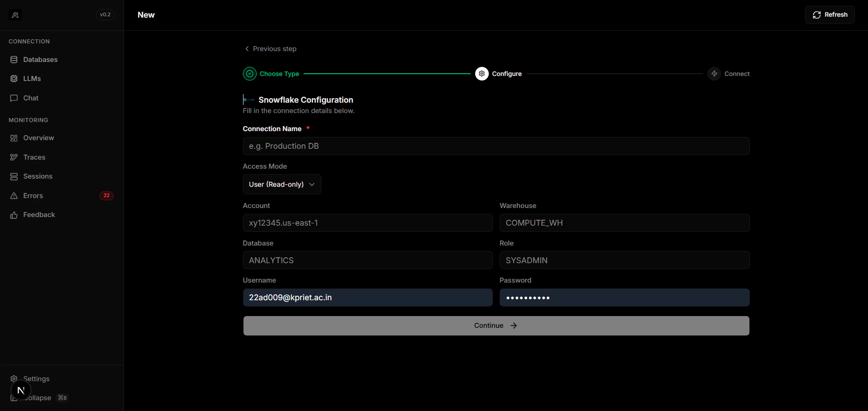Click the Chat speech bubble icon
This screenshot has width=868, height=411.
[14, 98]
